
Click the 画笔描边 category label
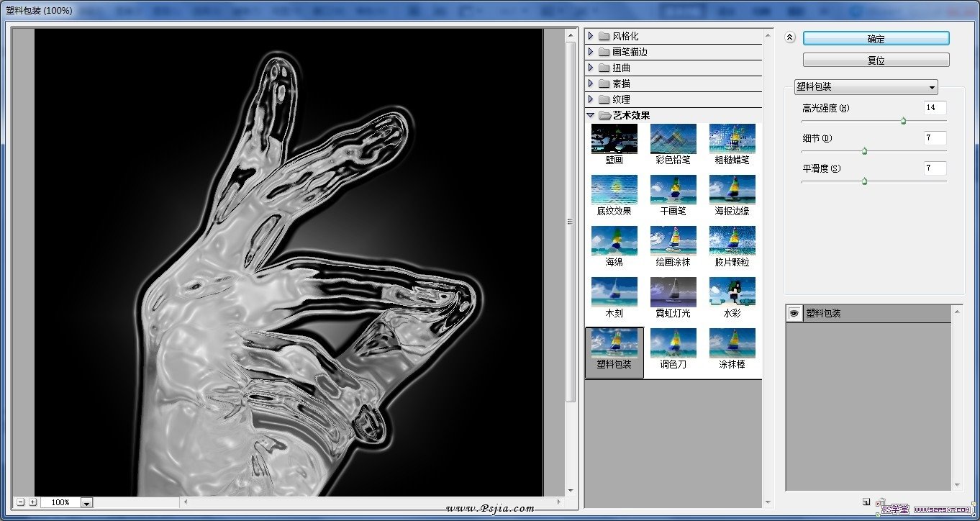click(630, 52)
